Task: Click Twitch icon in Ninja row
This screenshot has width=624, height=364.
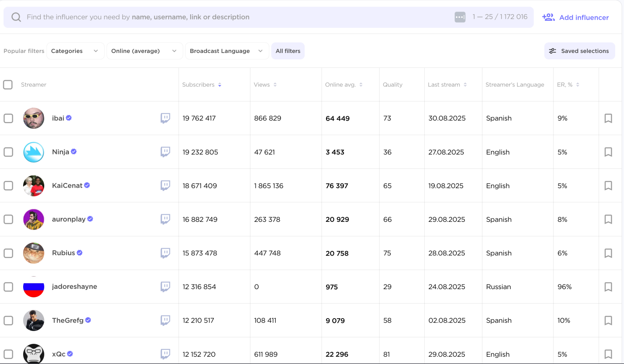Action: click(165, 152)
